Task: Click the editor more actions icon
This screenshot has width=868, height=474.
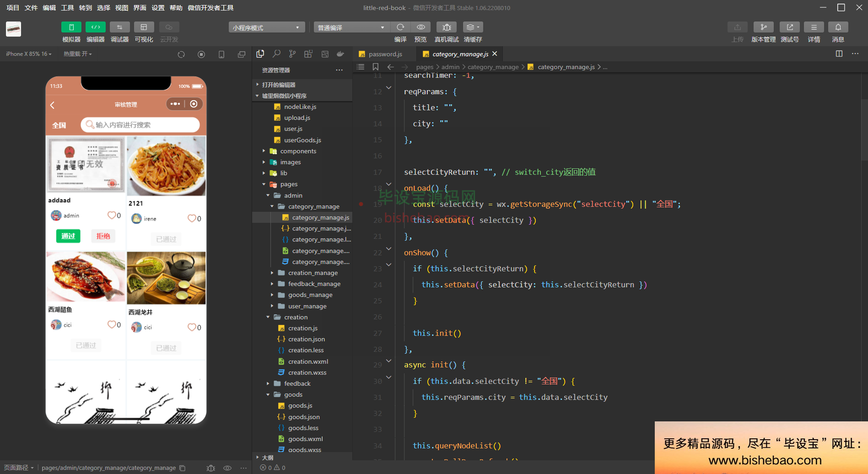Action: pyautogui.click(x=855, y=54)
